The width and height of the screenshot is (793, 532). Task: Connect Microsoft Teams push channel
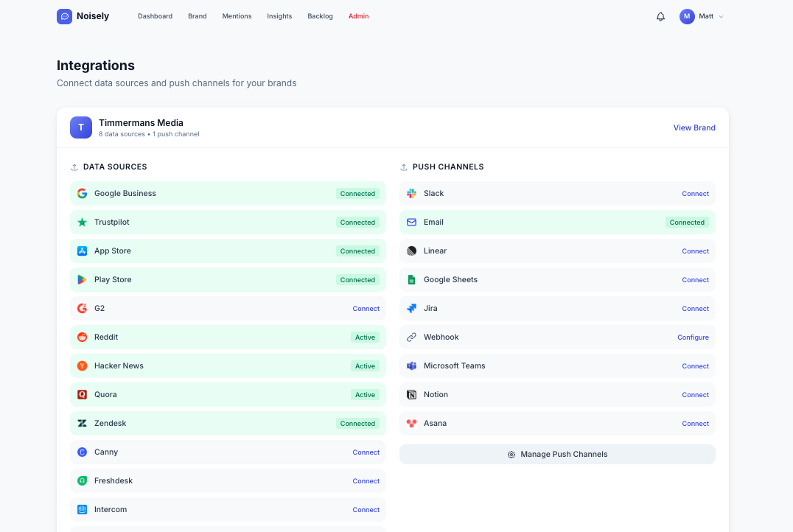[x=696, y=366]
